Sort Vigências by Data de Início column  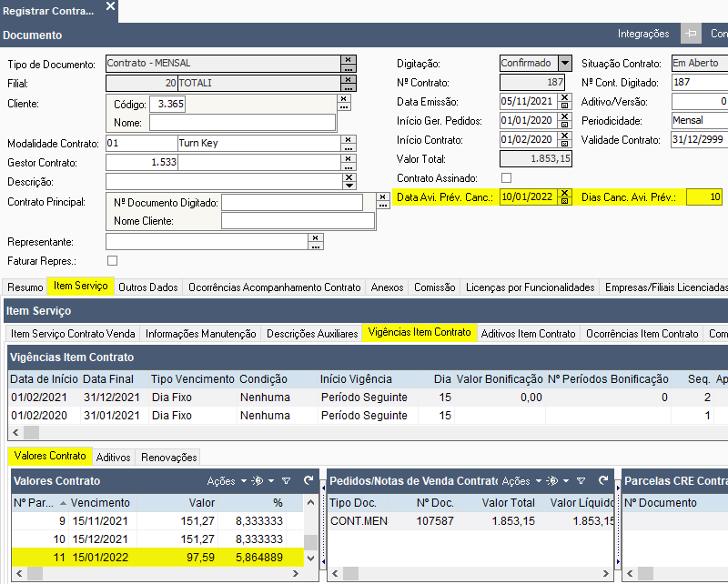pyautogui.click(x=44, y=379)
